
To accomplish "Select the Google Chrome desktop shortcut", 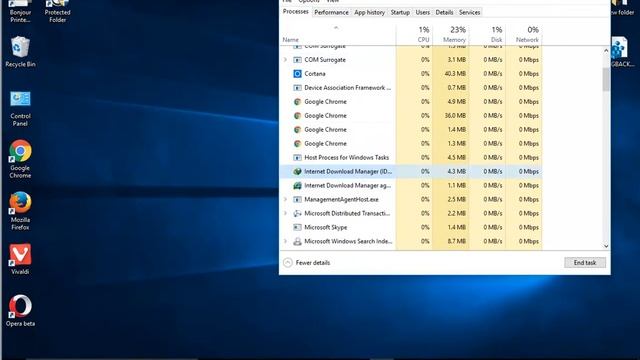I will tap(20, 159).
